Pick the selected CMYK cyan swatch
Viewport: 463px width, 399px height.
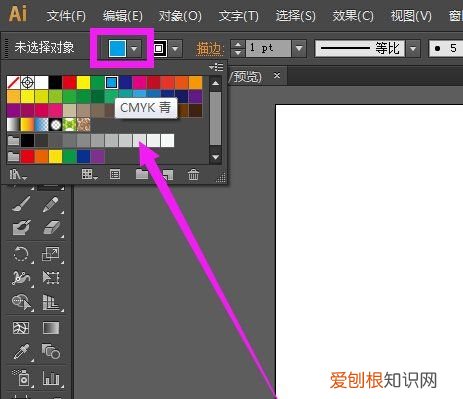tap(111, 82)
